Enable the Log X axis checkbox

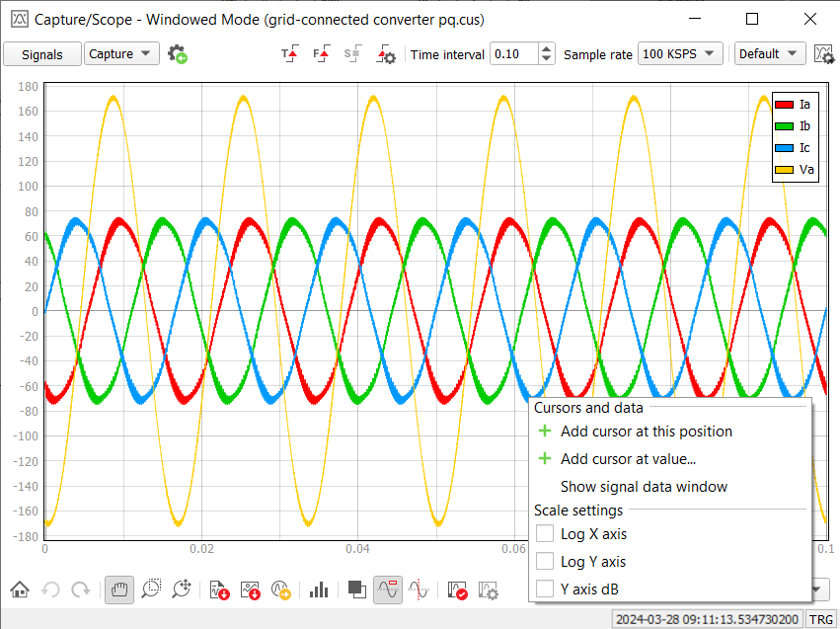[545, 534]
